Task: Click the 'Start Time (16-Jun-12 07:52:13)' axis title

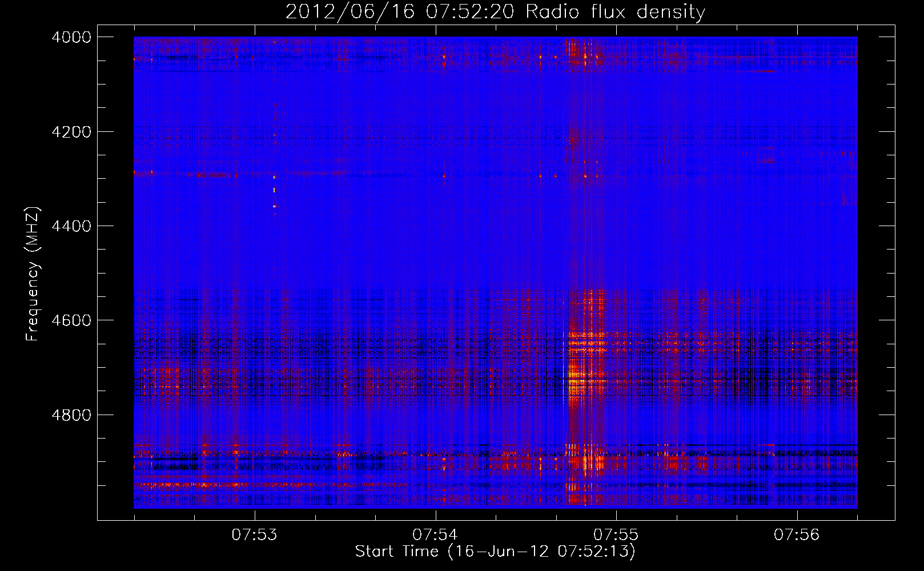Action: 495,552
